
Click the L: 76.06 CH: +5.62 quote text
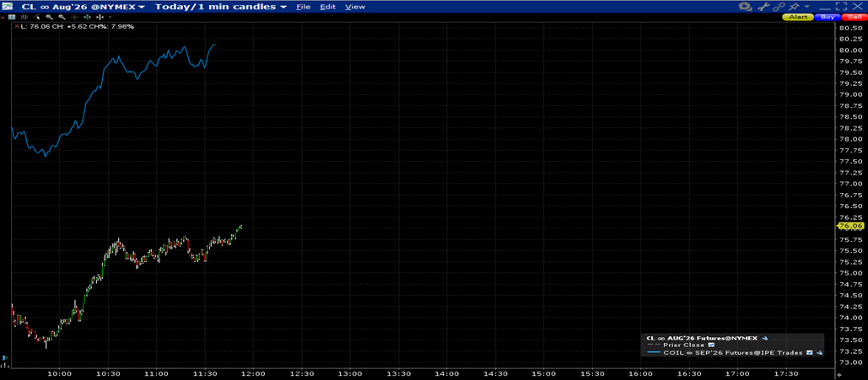point(77,26)
